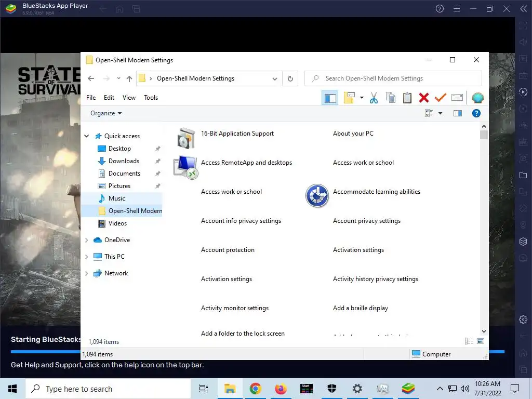
Task: Toggle the preview pane icon
Action: point(457,113)
